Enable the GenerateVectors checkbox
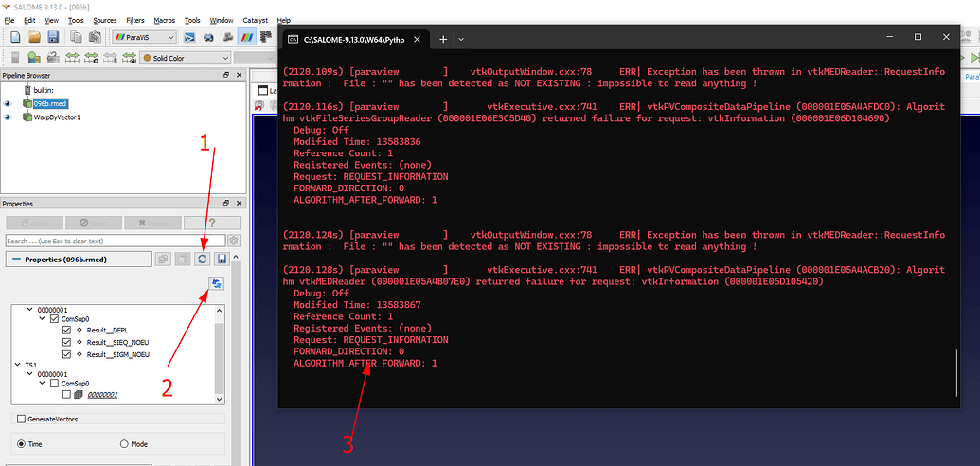 [21, 419]
